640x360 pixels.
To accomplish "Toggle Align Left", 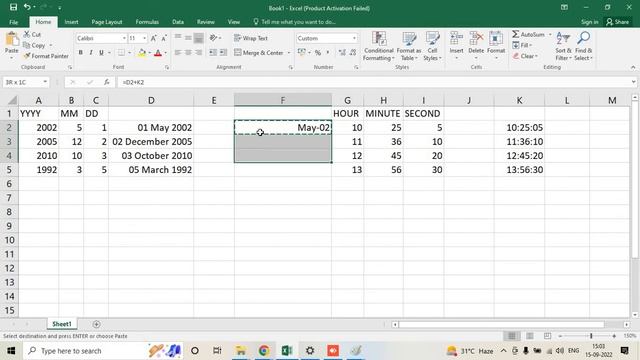I will pos(178,52).
